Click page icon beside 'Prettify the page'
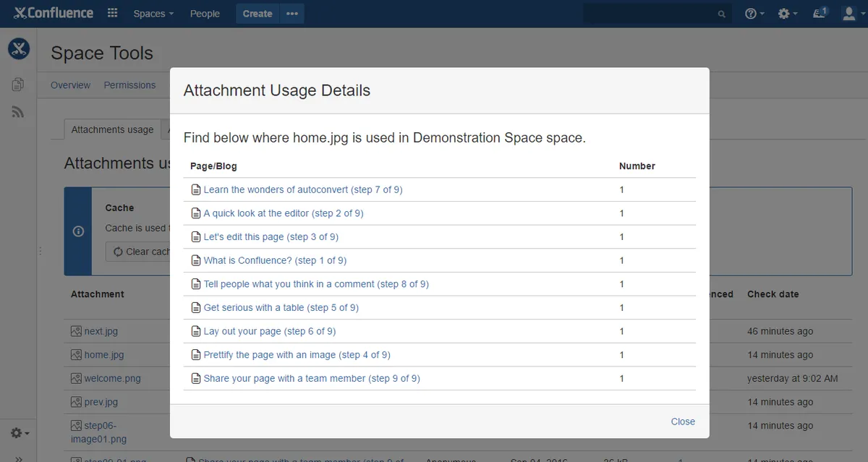The width and height of the screenshot is (868, 462). tap(195, 355)
